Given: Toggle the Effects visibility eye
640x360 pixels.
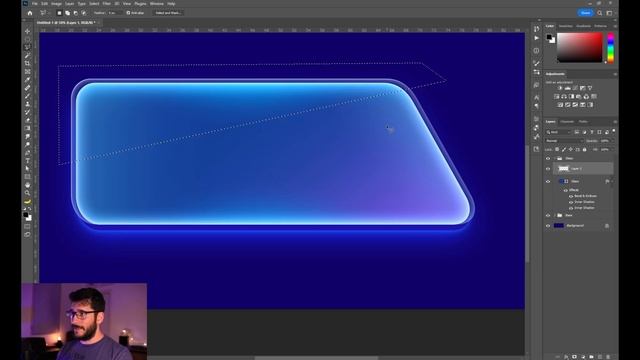Looking at the screenshot, I should [x=566, y=190].
